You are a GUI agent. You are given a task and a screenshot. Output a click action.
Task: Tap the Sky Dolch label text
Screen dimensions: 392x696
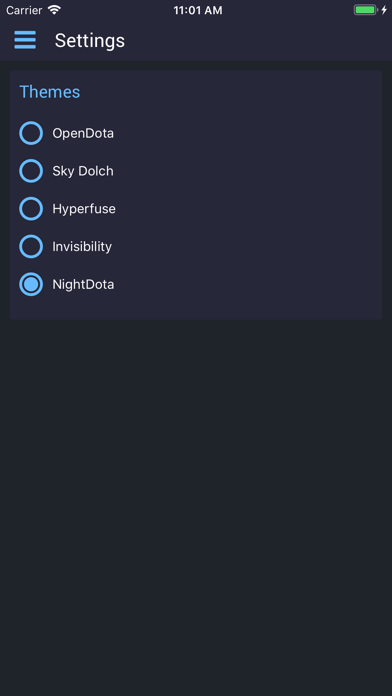coord(83,171)
